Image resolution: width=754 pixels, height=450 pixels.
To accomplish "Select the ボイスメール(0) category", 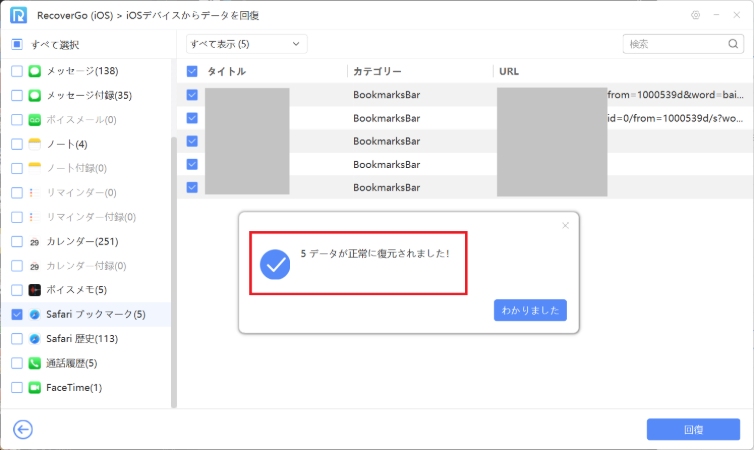I will tap(81, 120).
